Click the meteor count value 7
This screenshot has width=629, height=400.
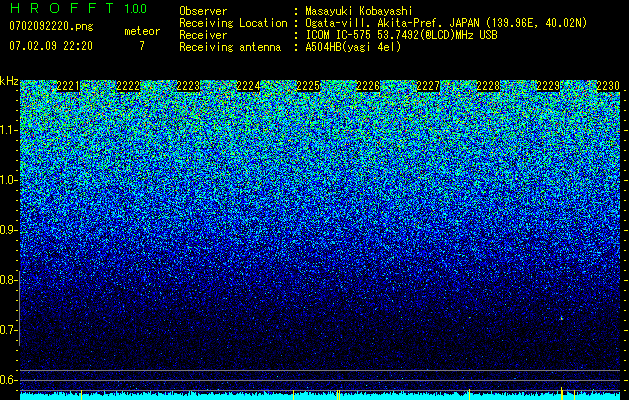(x=142, y=46)
